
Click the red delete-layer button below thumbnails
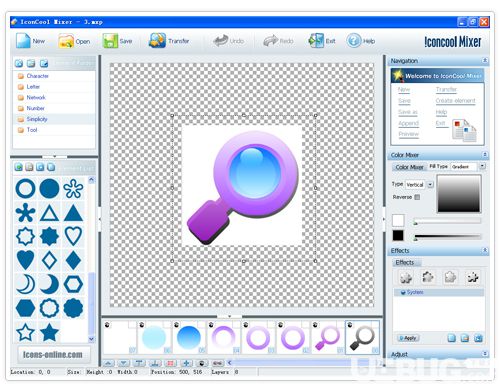pos(170,363)
